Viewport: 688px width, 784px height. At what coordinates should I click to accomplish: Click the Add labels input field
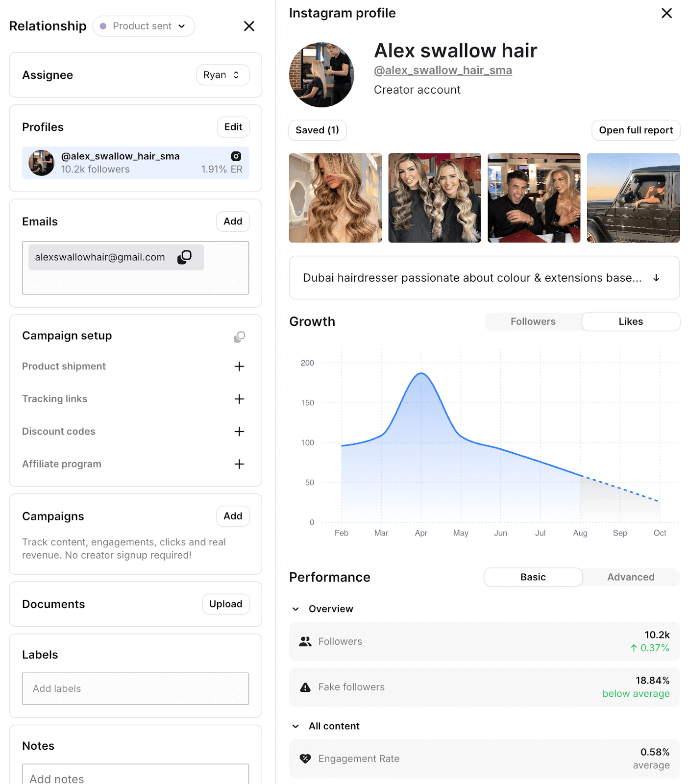(x=135, y=689)
